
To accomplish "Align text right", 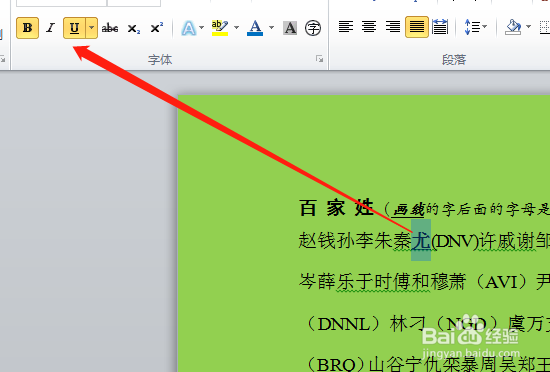I will click(x=393, y=27).
